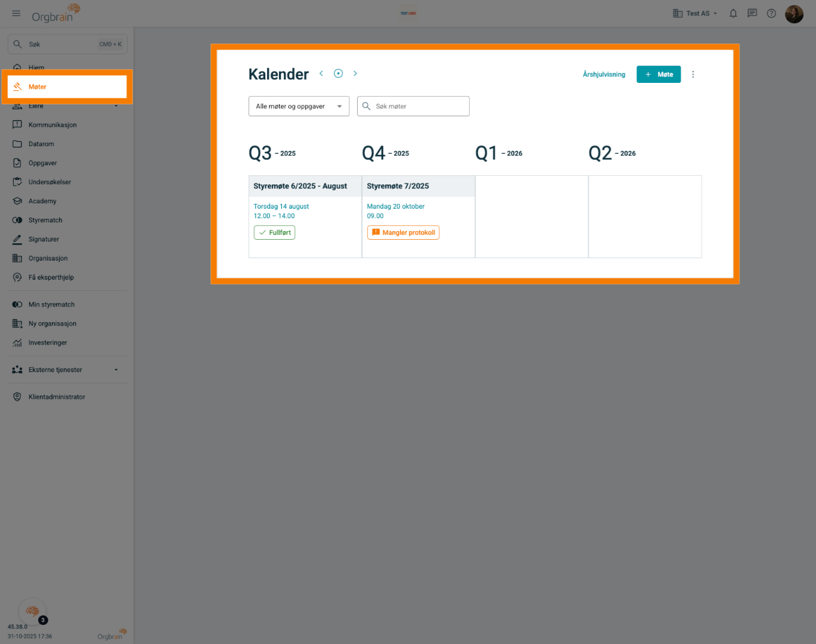Click the Møte button to add meeting
The height and width of the screenshot is (644, 816).
[x=659, y=75]
